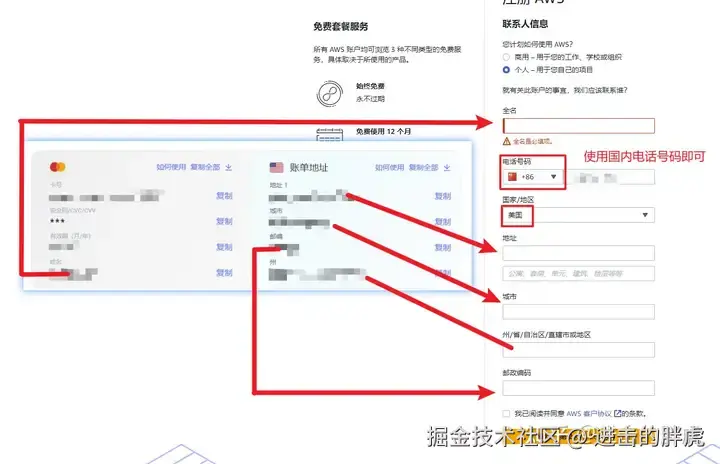This screenshot has height=464, width=720.
Task: Click the external link icon after 客户协议
Action: [x=617, y=413]
